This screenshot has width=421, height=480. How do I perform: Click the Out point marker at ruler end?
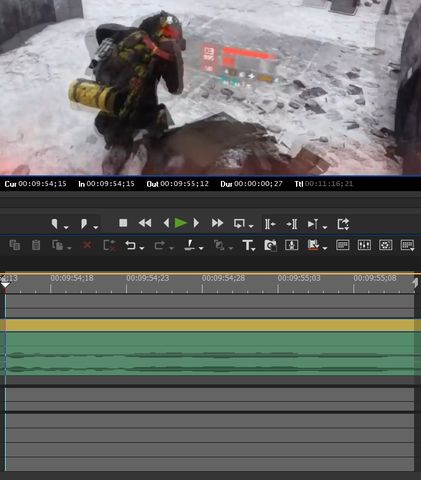415,283
